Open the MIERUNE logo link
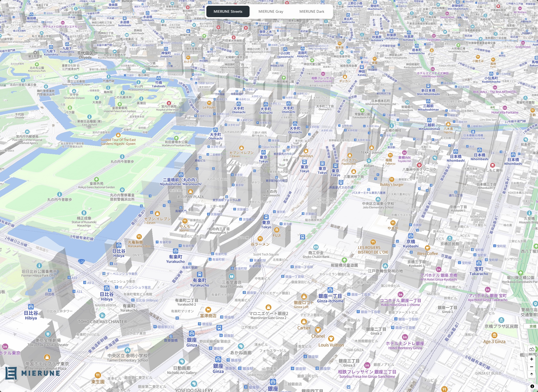This screenshot has height=392, width=538. [33, 373]
